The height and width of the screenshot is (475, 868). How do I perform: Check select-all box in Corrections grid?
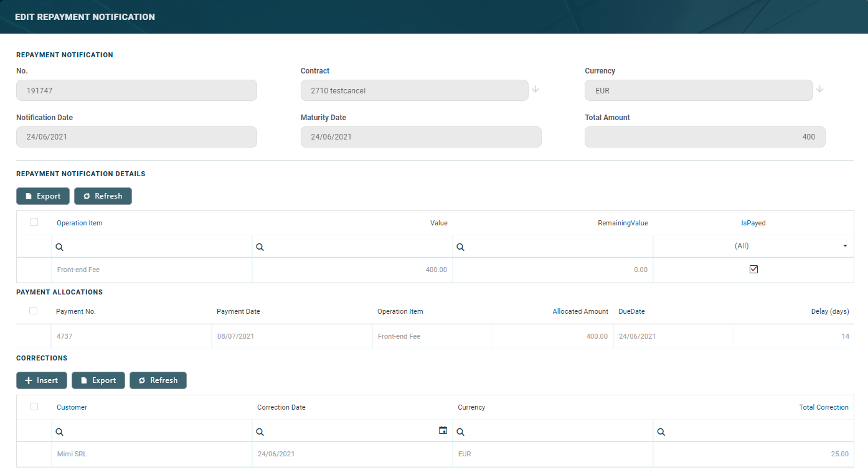pos(34,407)
